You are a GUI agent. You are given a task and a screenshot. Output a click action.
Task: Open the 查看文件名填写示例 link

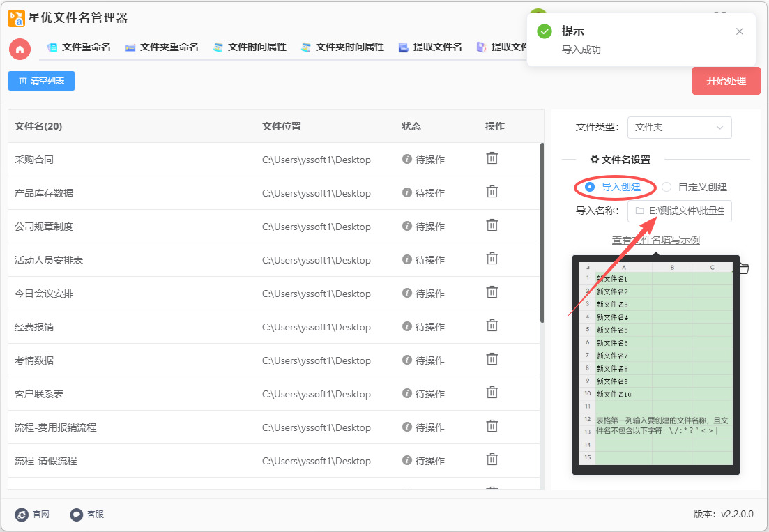(656, 241)
